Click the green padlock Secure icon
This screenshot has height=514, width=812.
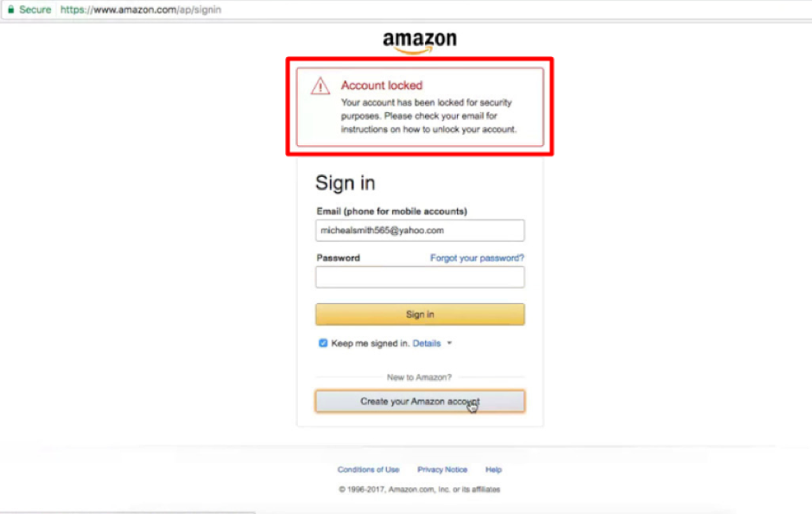tap(11, 10)
